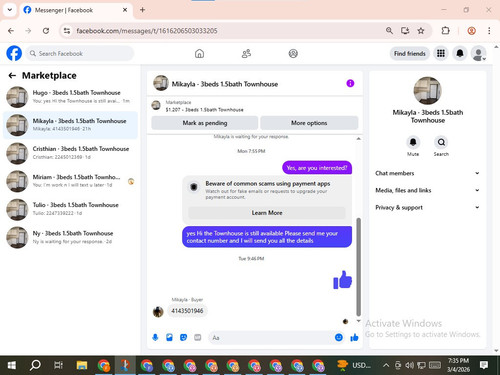Open the tab search dropdown arrow
The height and width of the screenshot is (375, 500).
[10, 10]
